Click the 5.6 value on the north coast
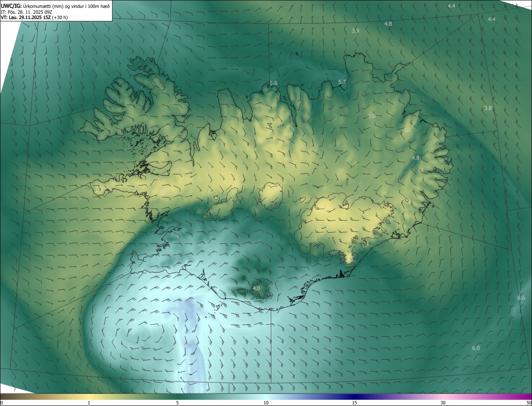 click(x=273, y=83)
